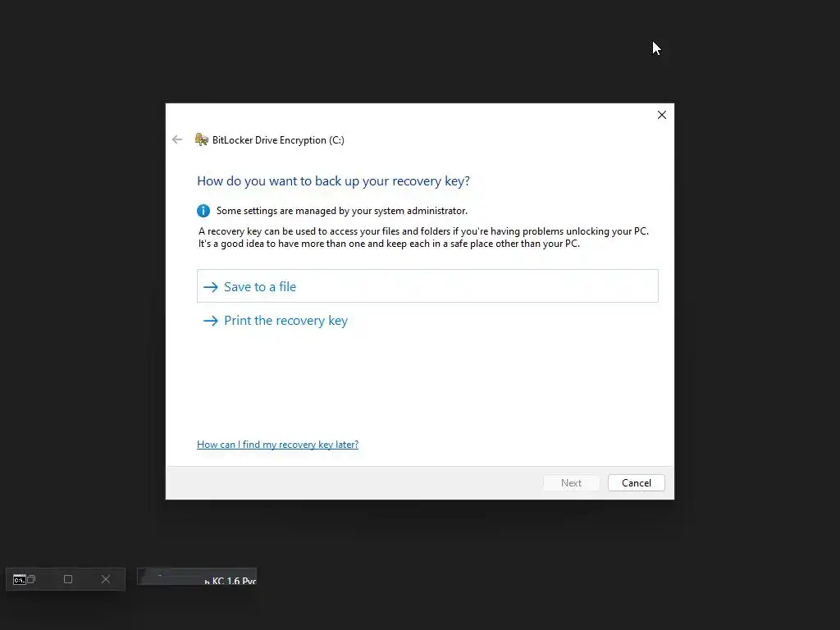Screen dimensions: 840x630
Task: Click the disabled Next button
Action: point(571,482)
